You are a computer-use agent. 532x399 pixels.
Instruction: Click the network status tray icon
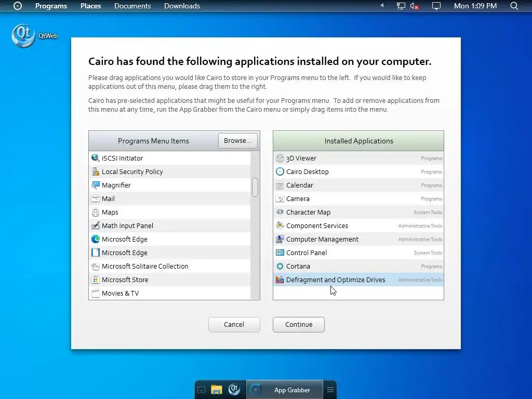[x=401, y=6]
